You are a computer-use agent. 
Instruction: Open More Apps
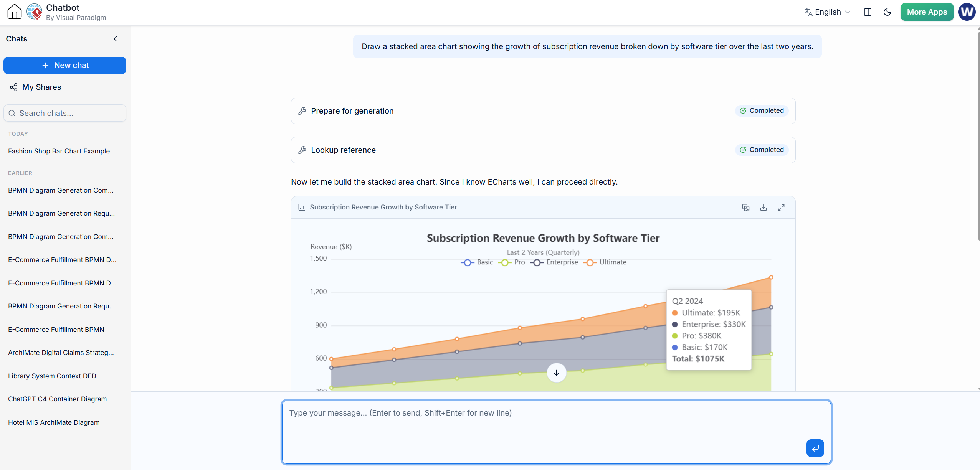[927, 12]
